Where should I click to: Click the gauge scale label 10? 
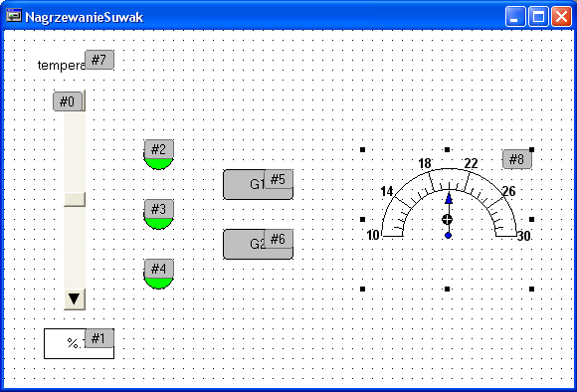click(373, 235)
